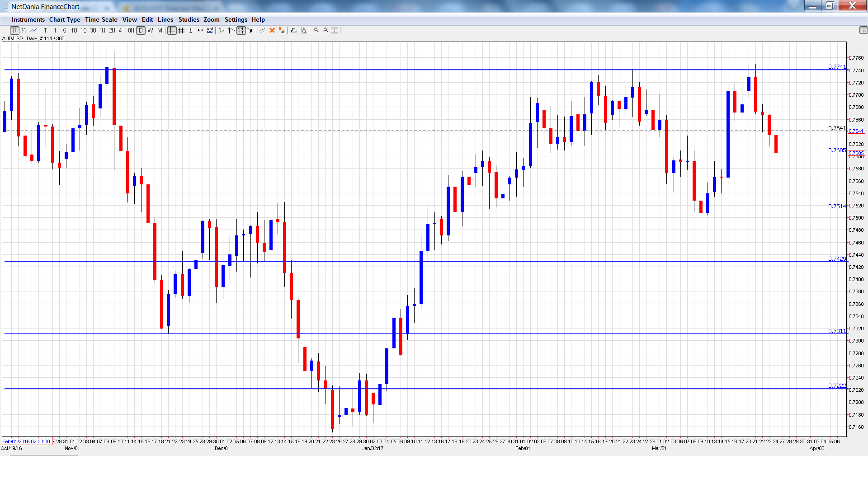Show chart info with the i icon
This screenshot has height=488, width=868.
(x=191, y=31)
